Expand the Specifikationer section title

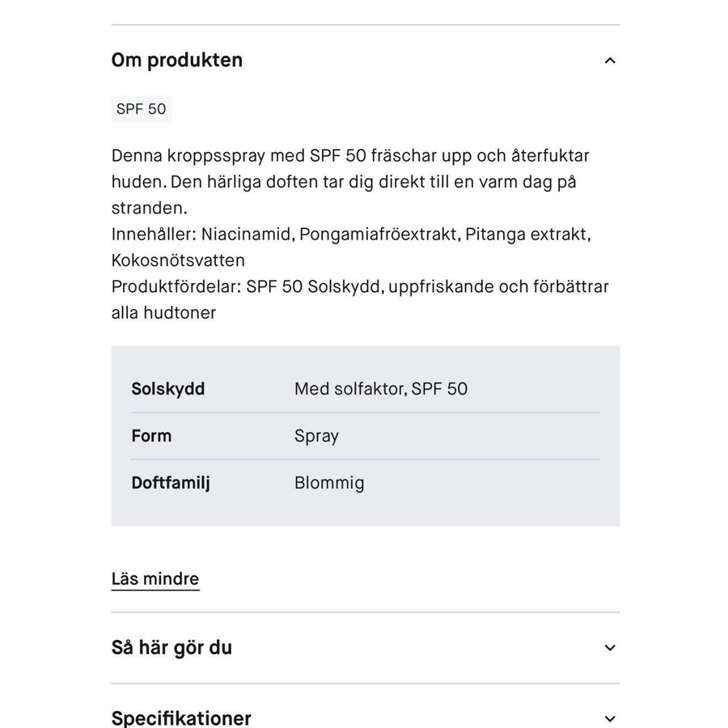[181, 718]
